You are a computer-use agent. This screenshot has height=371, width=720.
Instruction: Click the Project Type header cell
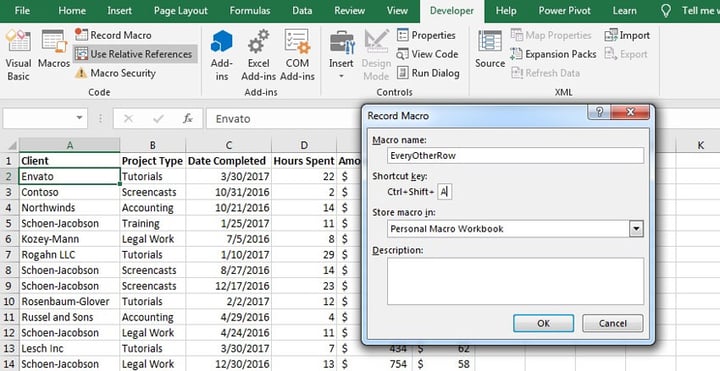pyautogui.click(x=153, y=161)
